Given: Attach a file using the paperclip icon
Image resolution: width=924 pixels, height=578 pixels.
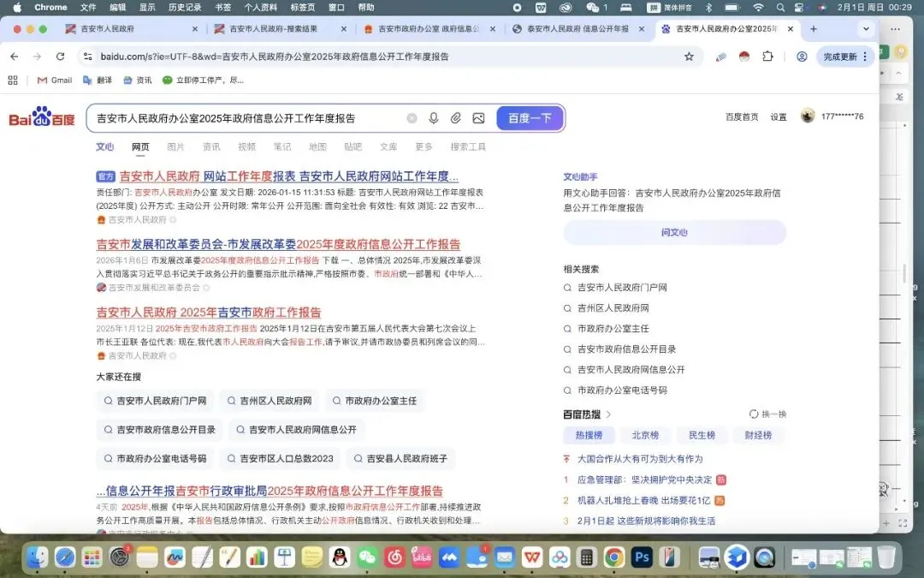Looking at the screenshot, I should pyautogui.click(x=455, y=118).
